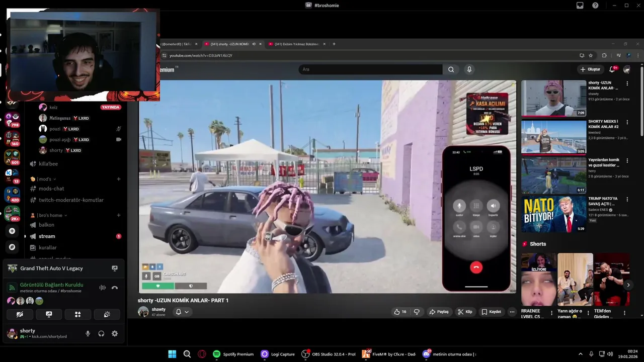Screen dimensions: 644x362
Task: Open Discord user settings gear
Action: (x=115, y=333)
